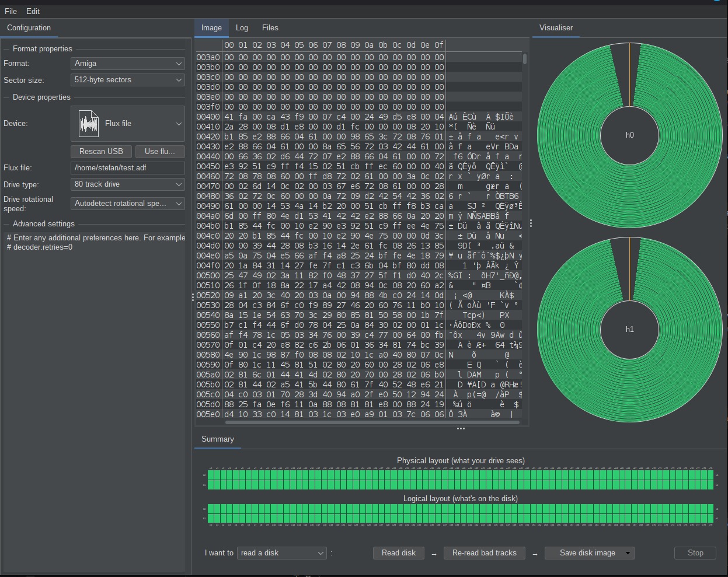The width and height of the screenshot is (728, 577).
Task: Open the Drive rotational speed dropdown
Action: (x=128, y=203)
